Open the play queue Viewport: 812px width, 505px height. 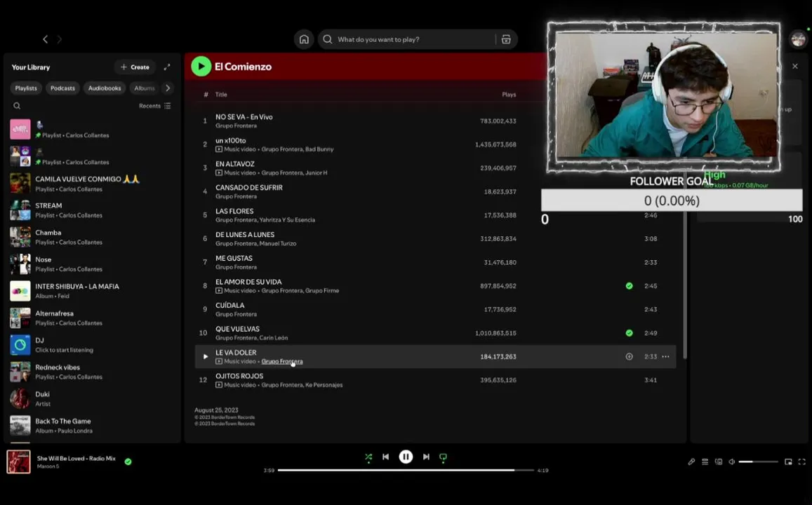(x=705, y=462)
